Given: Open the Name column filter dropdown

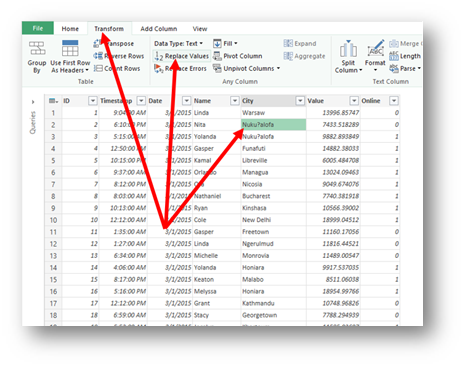Looking at the screenshot, I should (235, 101).
